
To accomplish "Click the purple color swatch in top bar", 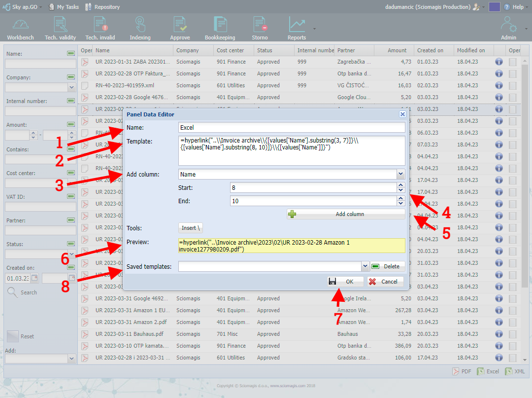I will pyautogui.click(x=495, y=7).
